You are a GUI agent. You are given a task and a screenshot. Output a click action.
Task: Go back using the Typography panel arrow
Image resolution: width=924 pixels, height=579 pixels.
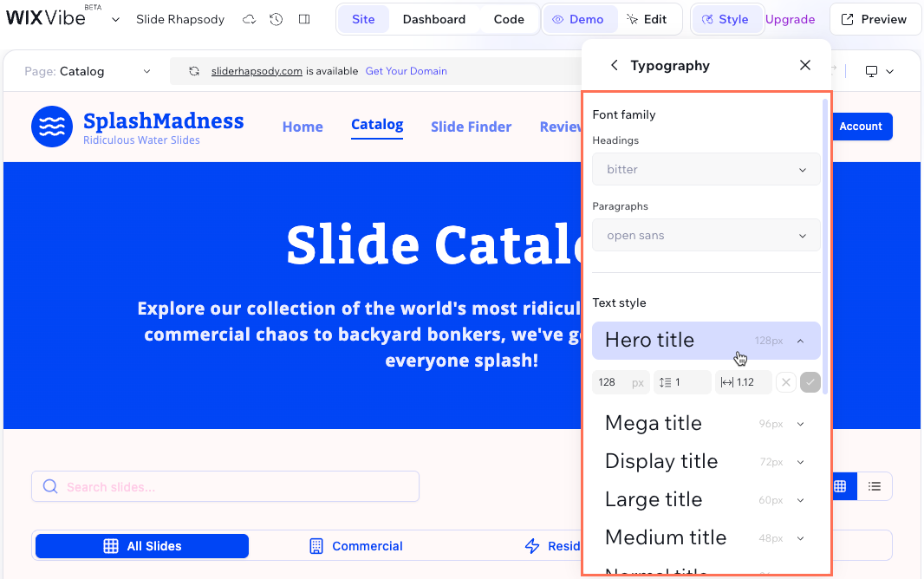click(x=615, y=64)
